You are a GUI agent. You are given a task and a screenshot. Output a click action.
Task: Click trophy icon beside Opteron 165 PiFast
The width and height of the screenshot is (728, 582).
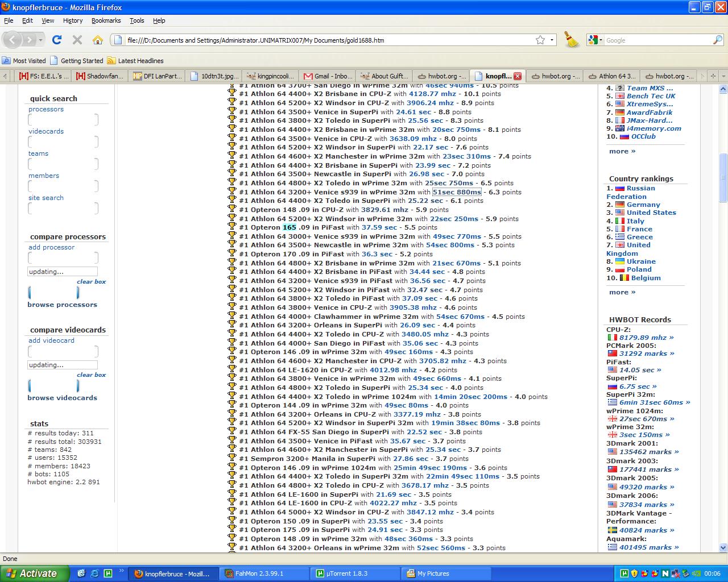pyautogui.click(x=232, y=227)
